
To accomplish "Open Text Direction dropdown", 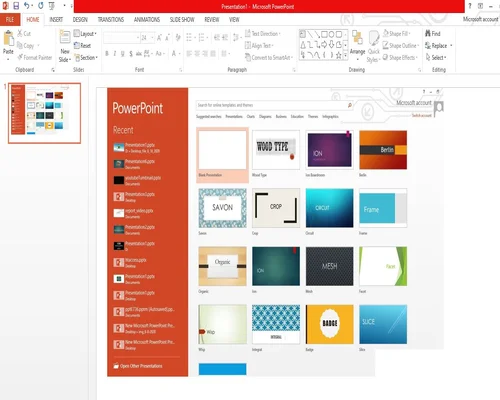I will pyautogui.click(x=263, y=33).
